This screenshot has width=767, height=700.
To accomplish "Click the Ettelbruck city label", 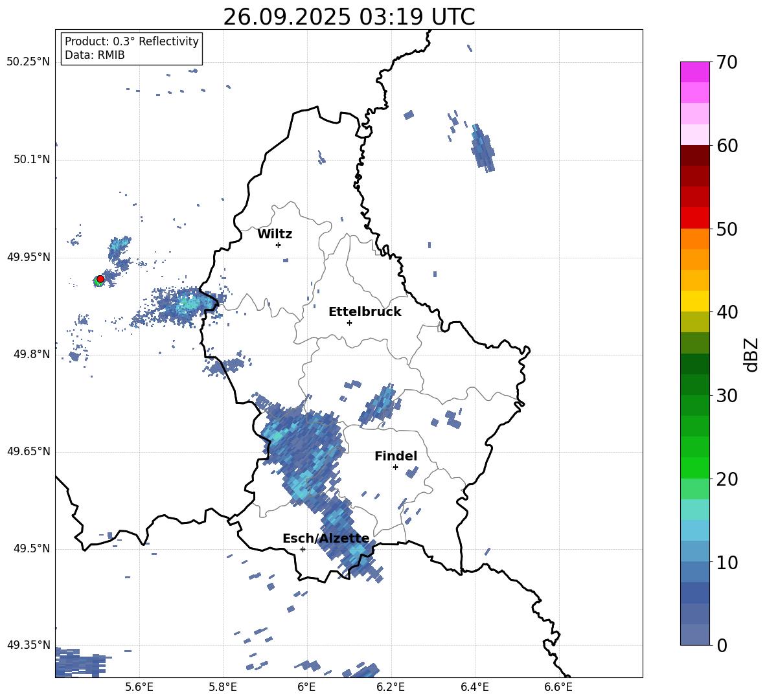I will pyautogui.click(x=365, y=312).
